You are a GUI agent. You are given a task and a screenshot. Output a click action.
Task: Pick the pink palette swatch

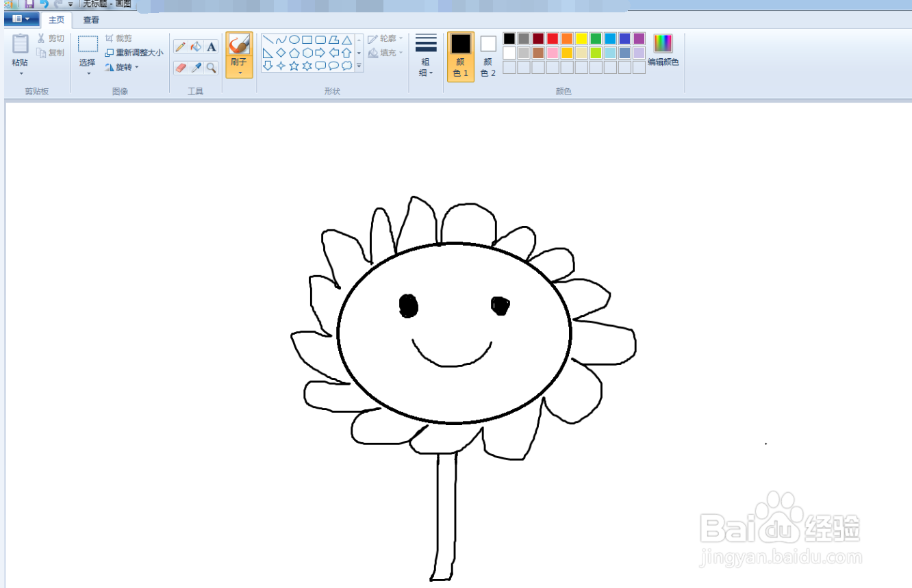coord(553,53)
